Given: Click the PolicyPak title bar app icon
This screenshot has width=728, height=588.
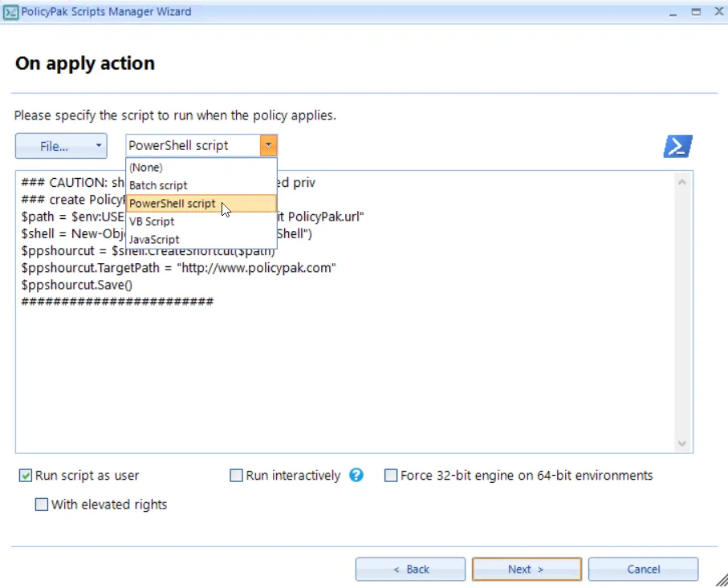Looking at the screenshot, I should coord(10,12).
